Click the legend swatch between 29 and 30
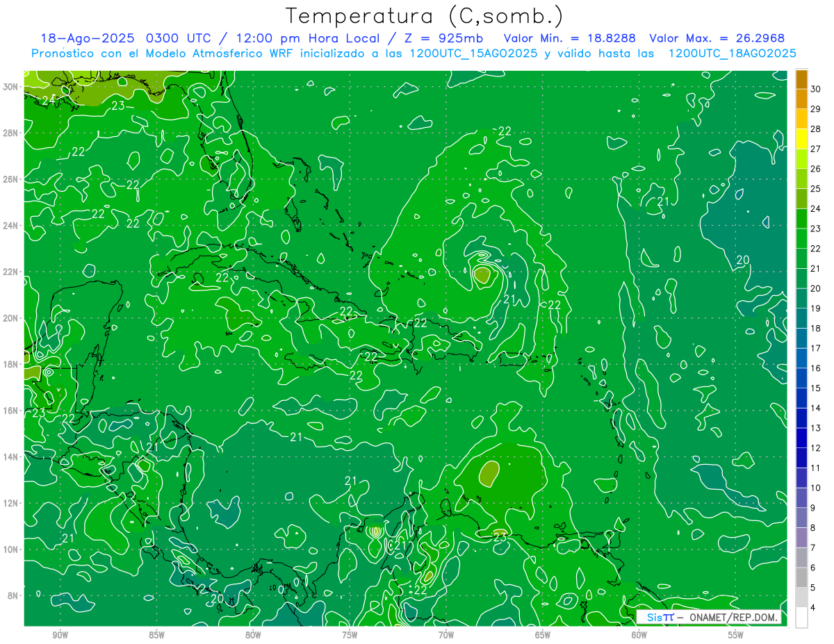 (801, 99)
